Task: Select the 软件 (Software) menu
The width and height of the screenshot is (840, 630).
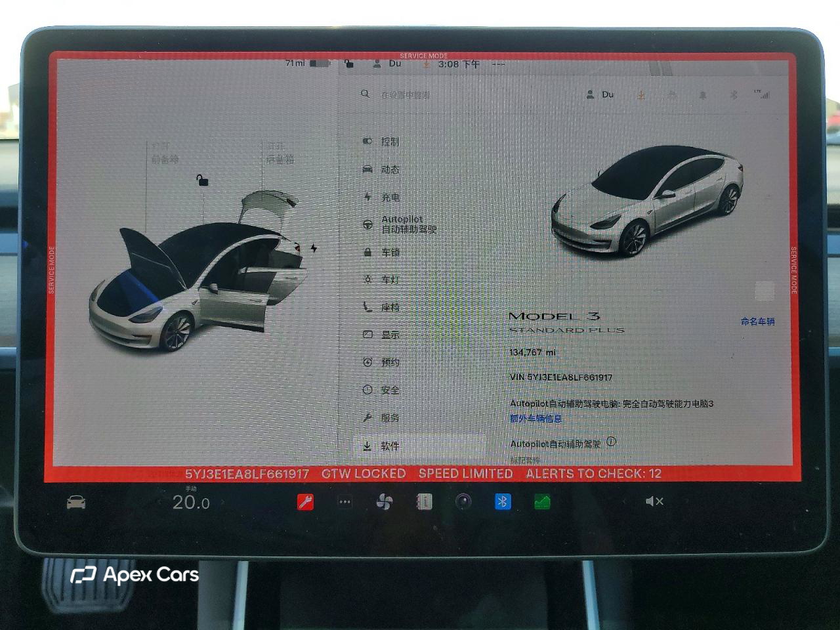Action: tap(420, 446)
